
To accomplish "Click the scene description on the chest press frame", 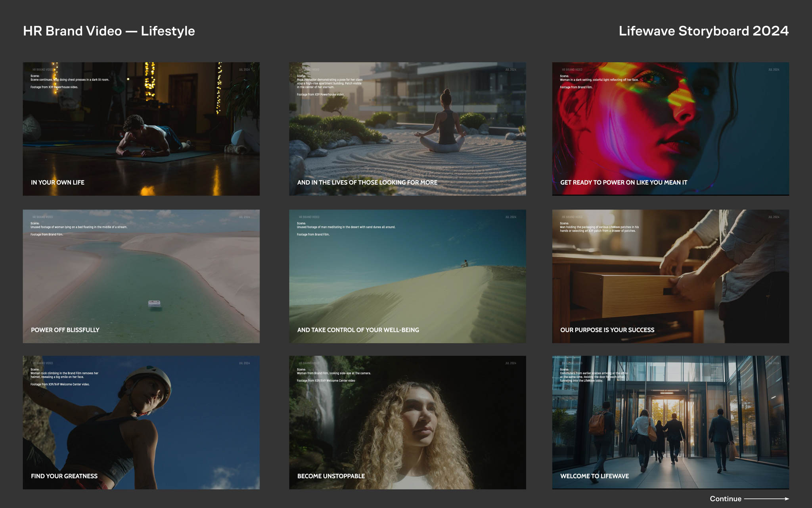I will click(70, 80).
